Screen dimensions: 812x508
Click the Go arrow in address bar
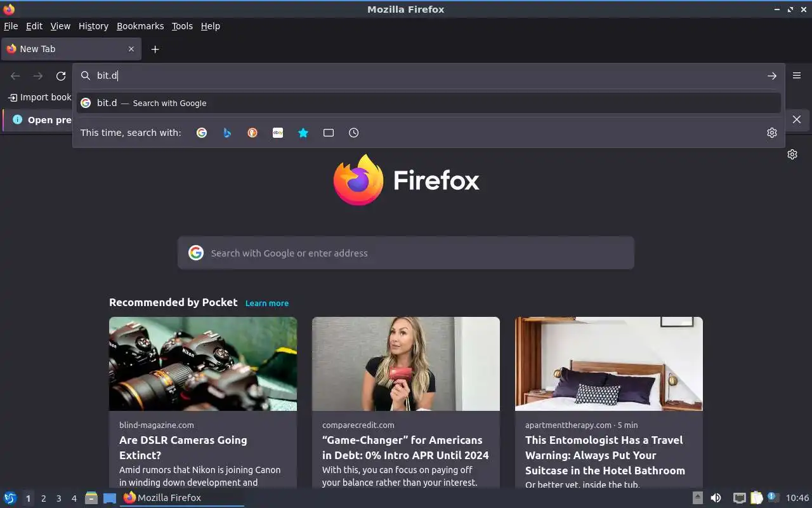[x=772, y=76]
